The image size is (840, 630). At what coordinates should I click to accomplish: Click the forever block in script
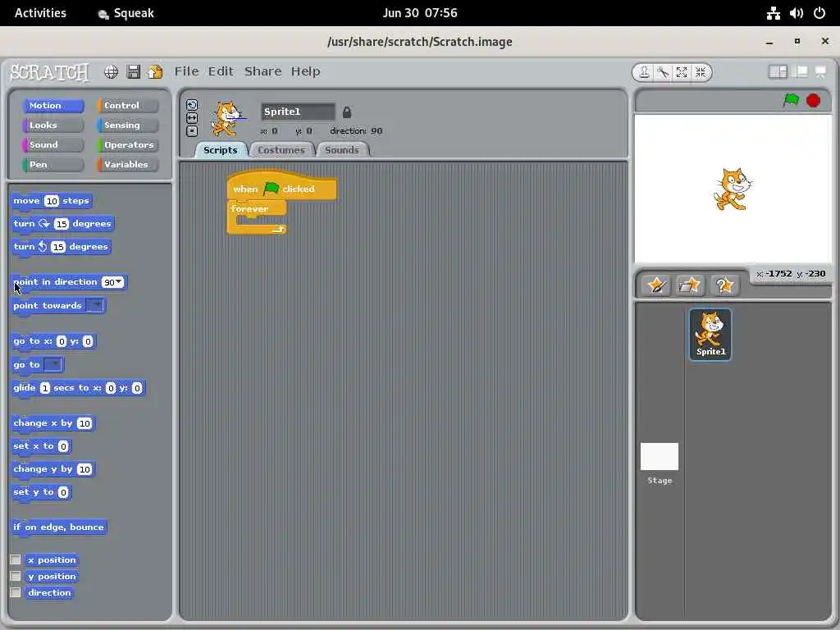[249, 208]
